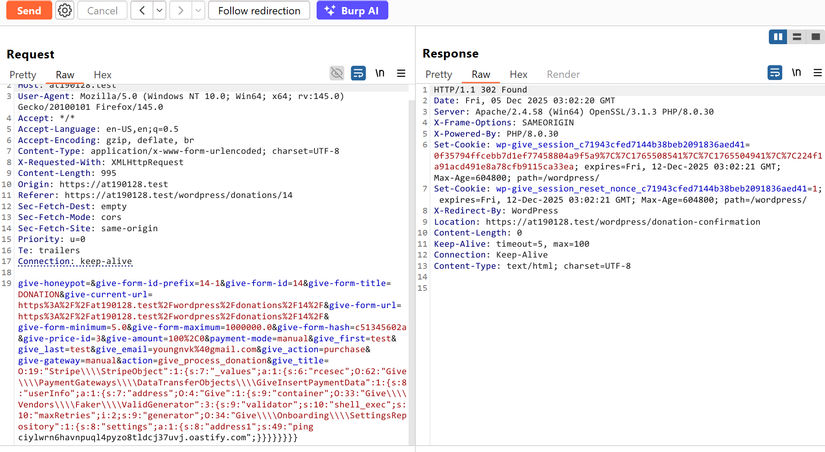Click the greyed Cancel button

click(x=102, y=11)
